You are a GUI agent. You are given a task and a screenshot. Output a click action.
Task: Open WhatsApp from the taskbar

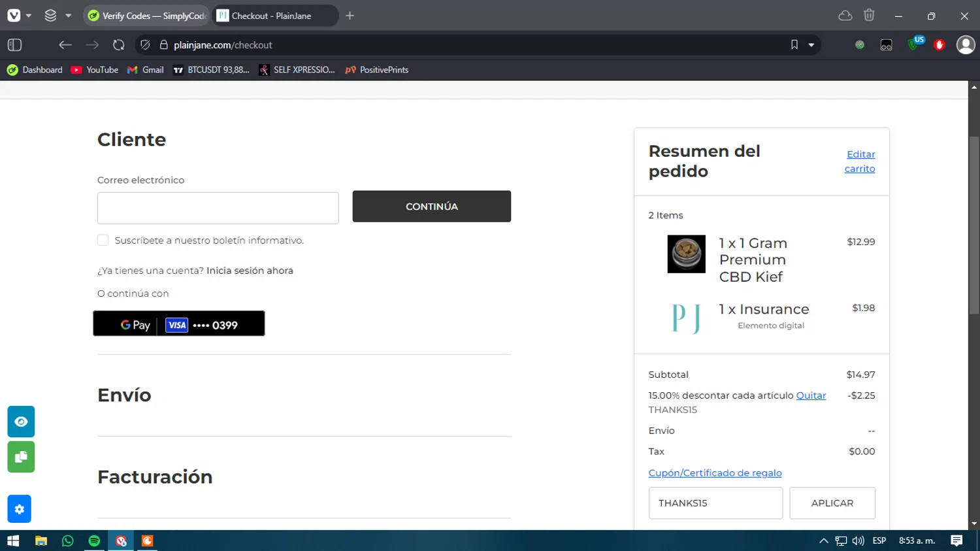tap(68, 541)
